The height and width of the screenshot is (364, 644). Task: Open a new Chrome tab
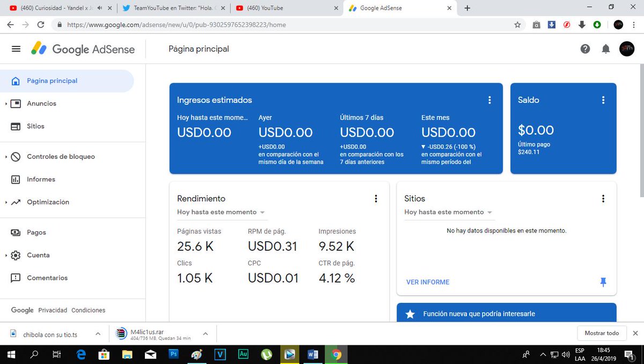pos(467,8)
